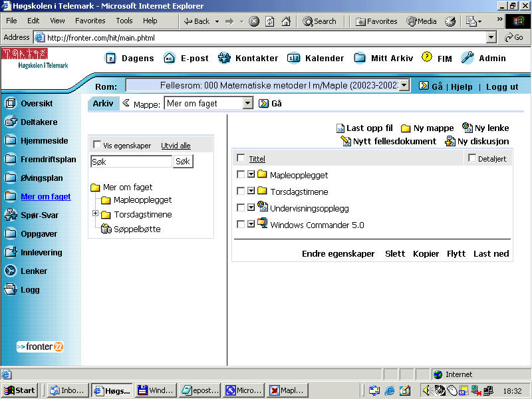
Task: Open the Windows Commander 5.0 row dropdown
Action: click(251, 224)
